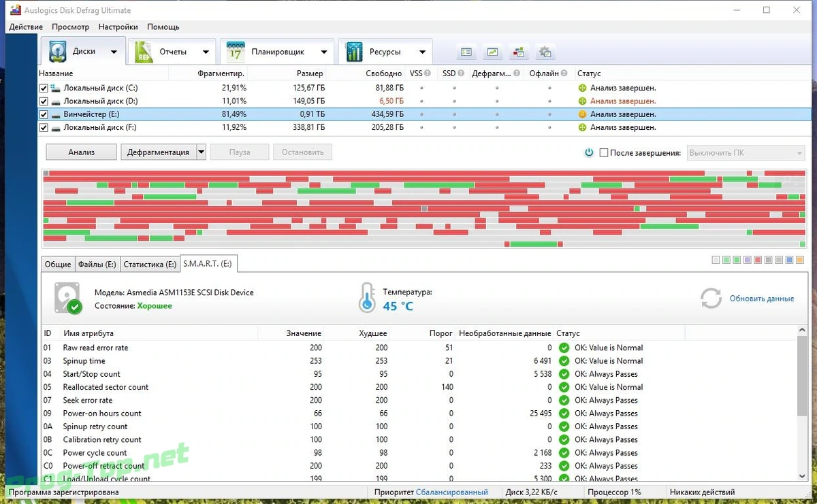
Task: Click the 6,50 ГБ free space value
Action: click(391, 101)
